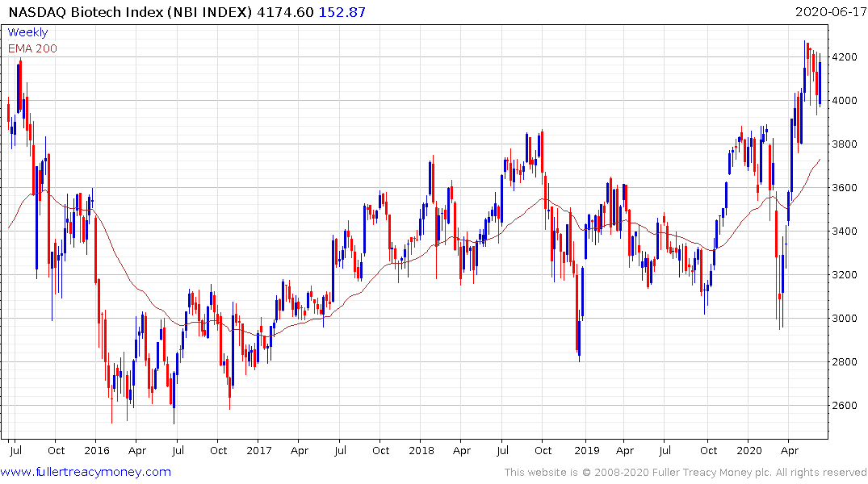Viewport: 868px width, 484px height.
Task: Click the 2016 year axis label
Action: (x=97, y=450)
